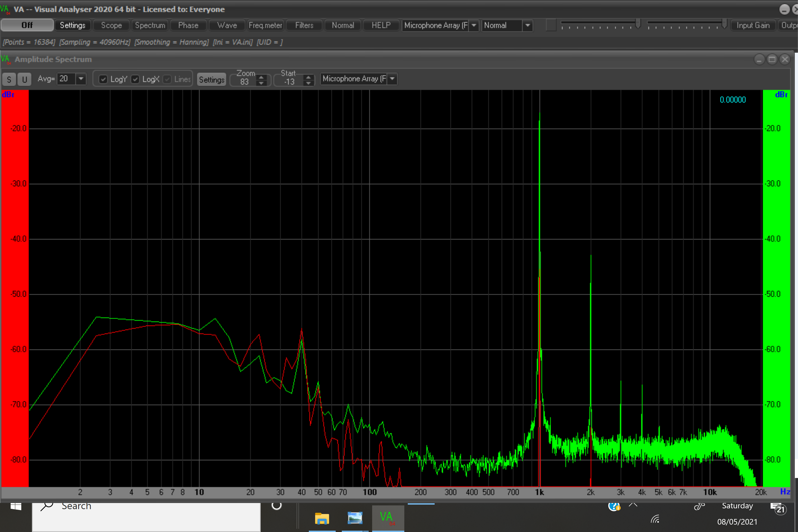The image size is (798, 532).
Task: Click the 0.00000 readout value
Action: 733,100
